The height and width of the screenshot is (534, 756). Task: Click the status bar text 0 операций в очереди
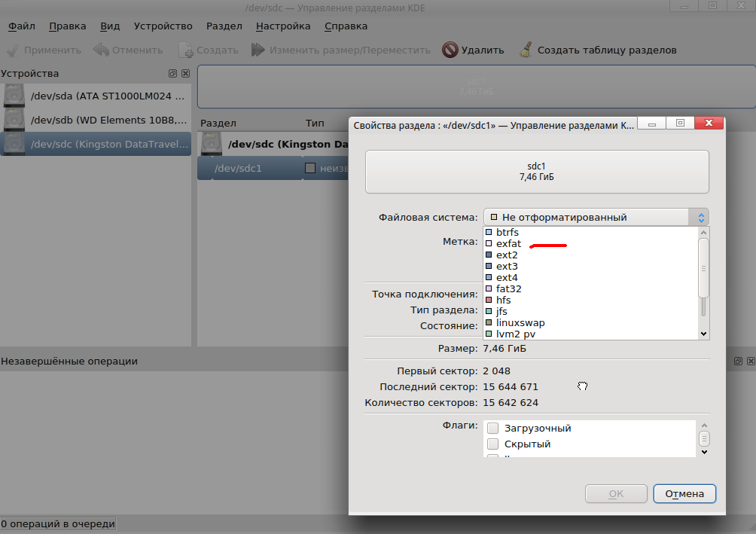coord(58,523)
